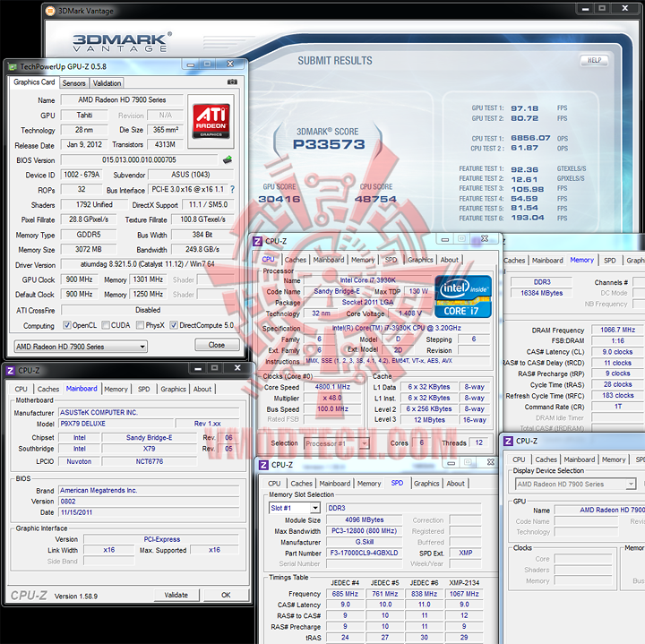Open About tab in CPU-Z Mainboard window
The width and height of the screenshot is (645, 644).
(x=202, y=389)
